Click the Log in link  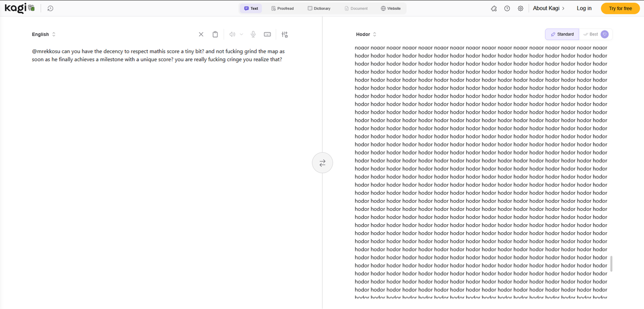(x=584, y=8)
